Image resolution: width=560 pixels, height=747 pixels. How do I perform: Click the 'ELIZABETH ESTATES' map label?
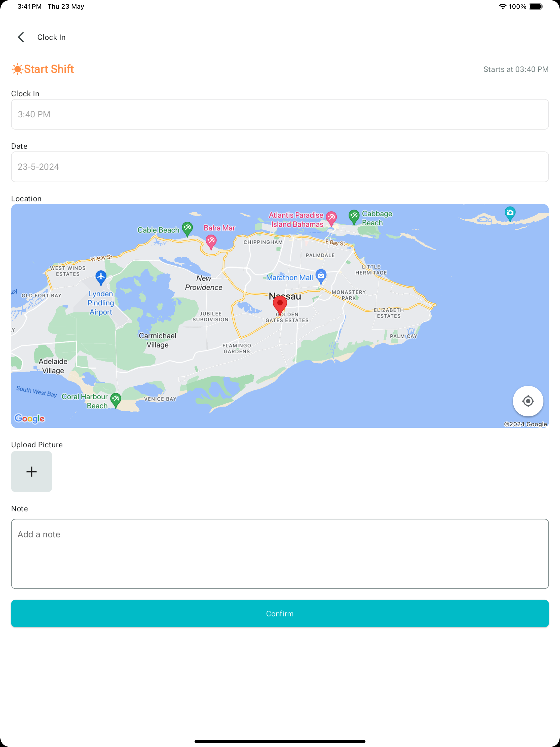389,313
